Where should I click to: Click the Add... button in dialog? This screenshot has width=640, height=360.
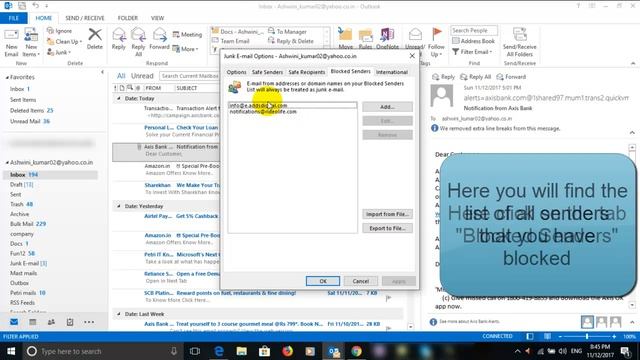coord(387,107)
